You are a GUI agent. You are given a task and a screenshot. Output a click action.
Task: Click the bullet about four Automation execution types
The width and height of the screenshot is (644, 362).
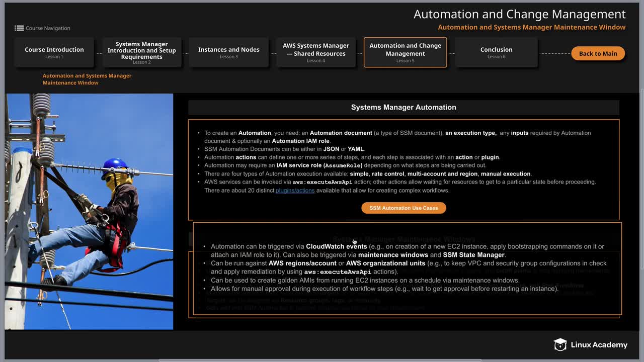point(368,173)
